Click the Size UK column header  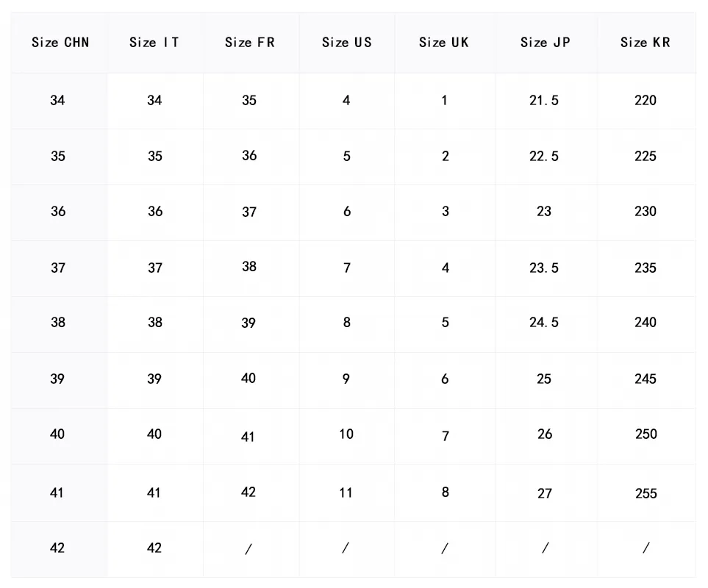[x=444, y=43]
